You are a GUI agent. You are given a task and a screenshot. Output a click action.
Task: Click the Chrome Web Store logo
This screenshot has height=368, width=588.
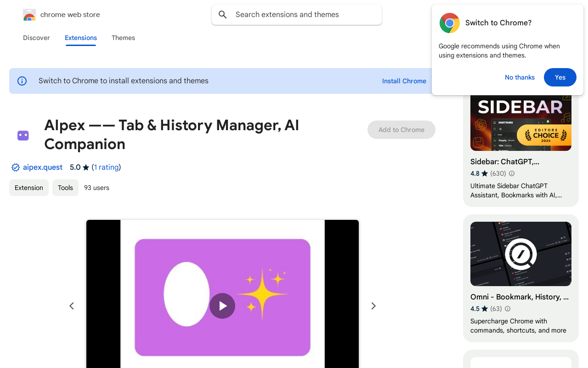point(29,15)
